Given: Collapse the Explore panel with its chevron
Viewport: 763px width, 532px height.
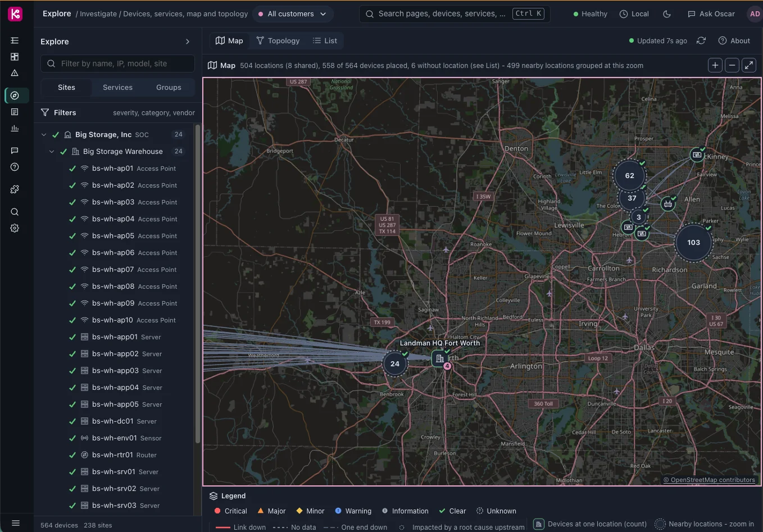Looking at the screenshot, I should point(188,42).
